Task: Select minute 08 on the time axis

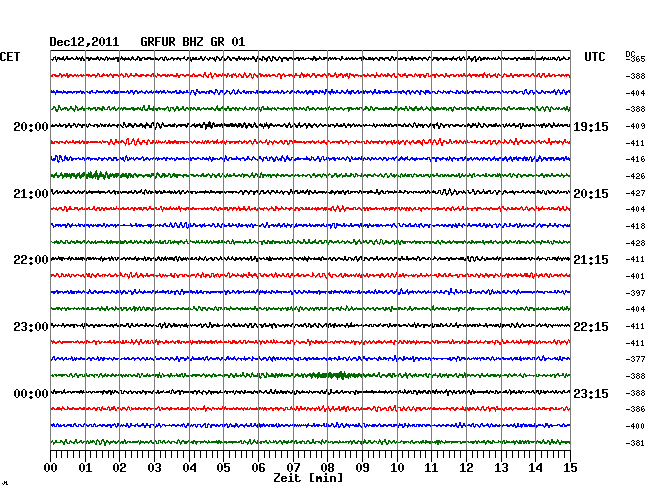Action: click(327, 468)
